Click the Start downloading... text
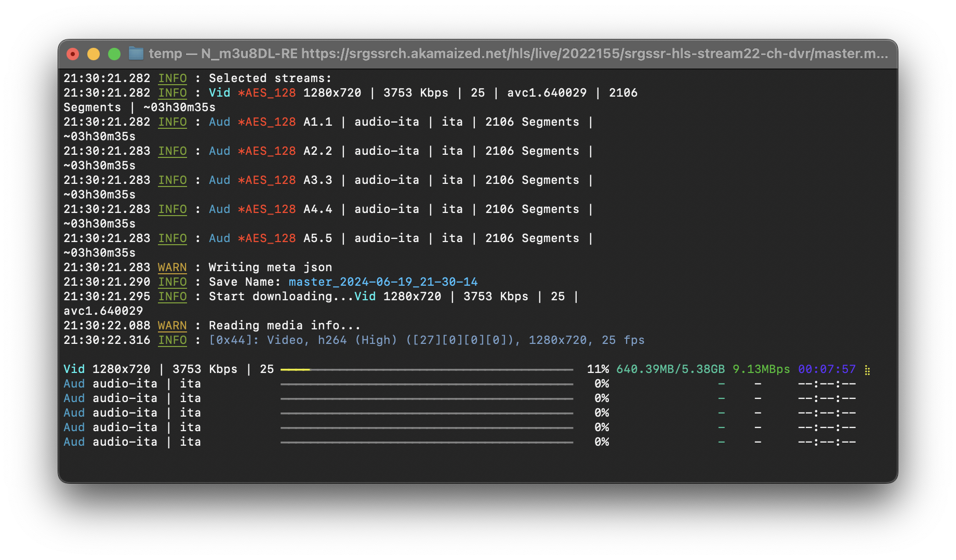956x560 pixels. (281, 297)
